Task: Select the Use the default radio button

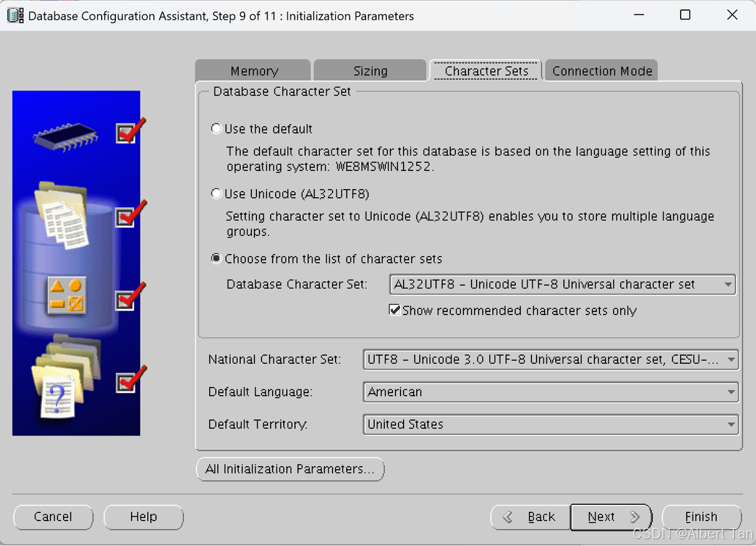Action: [216, 129]
